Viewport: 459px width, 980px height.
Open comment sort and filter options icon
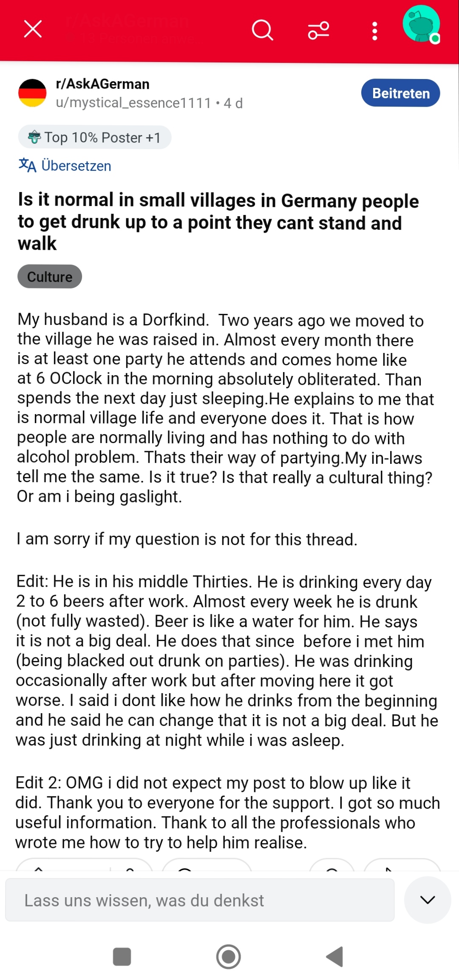318,30
